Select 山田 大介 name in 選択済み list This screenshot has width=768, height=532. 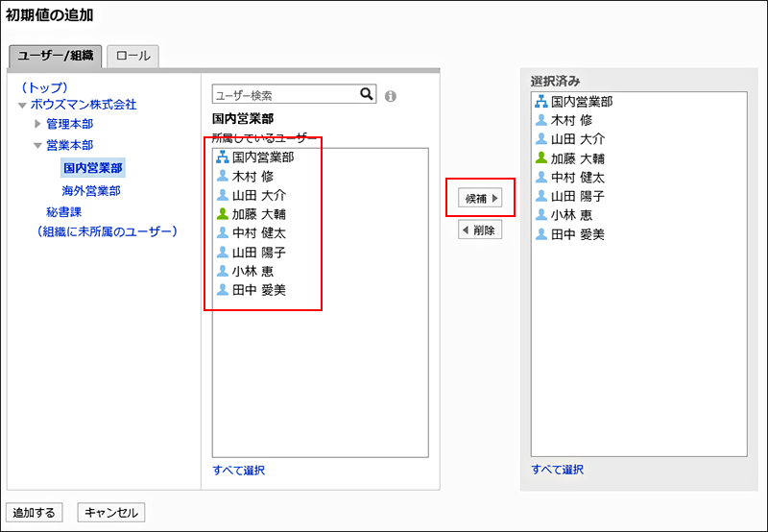pyautogui.click(x=578, y=139)
